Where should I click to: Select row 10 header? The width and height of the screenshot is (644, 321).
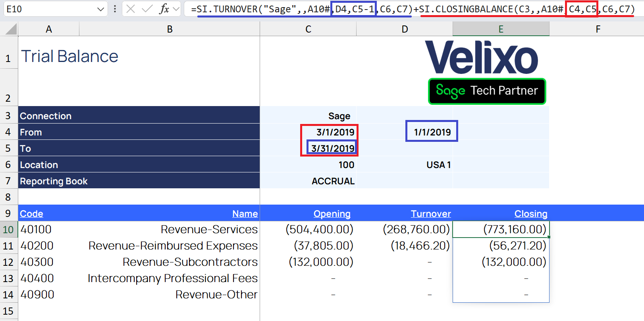8,230
